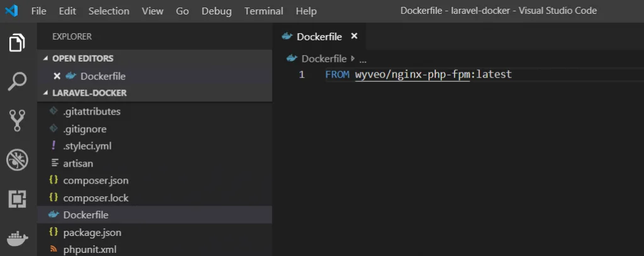Open the Docker view in activity bar
644x256 pixels.
(x=17, y=238)
